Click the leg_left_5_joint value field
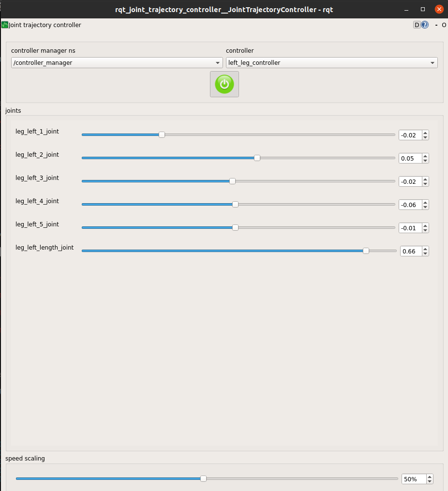Viewport: 448px width, 491px height. tap(410, 228)
